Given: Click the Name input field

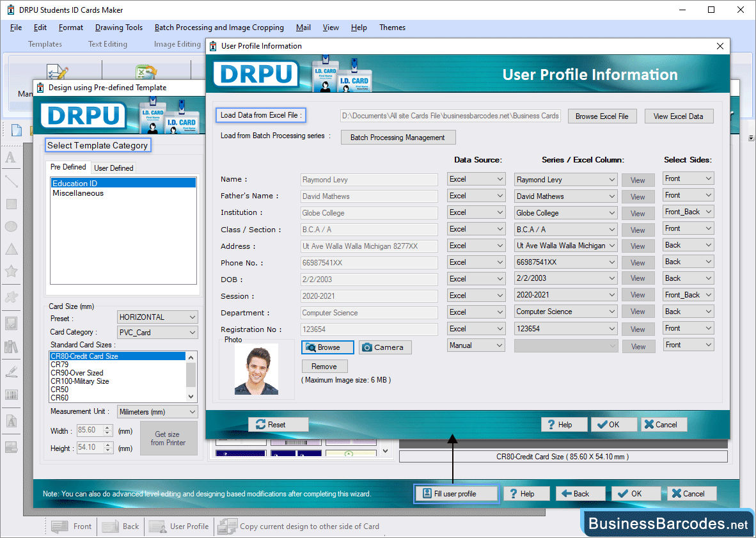Looking at the screenshot, I should coord(369,179).
